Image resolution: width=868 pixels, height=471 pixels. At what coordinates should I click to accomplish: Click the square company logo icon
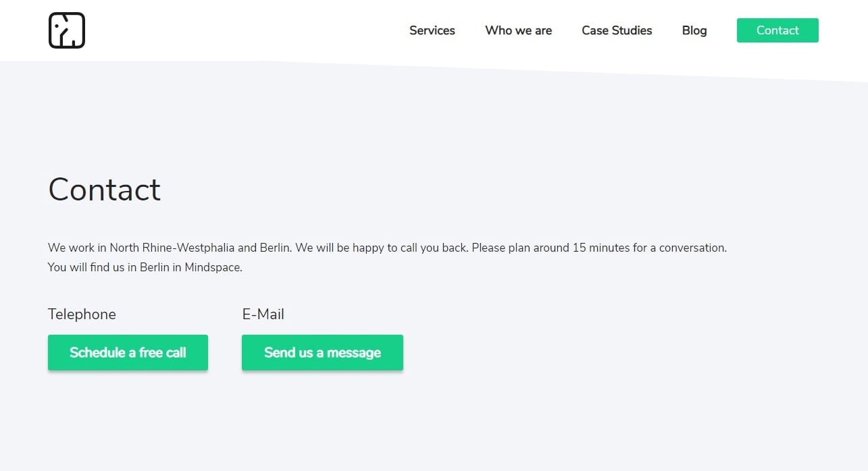tap(67, 30)
